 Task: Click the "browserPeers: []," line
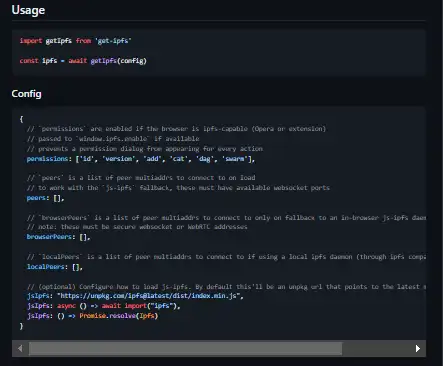[x=59, y=237]
